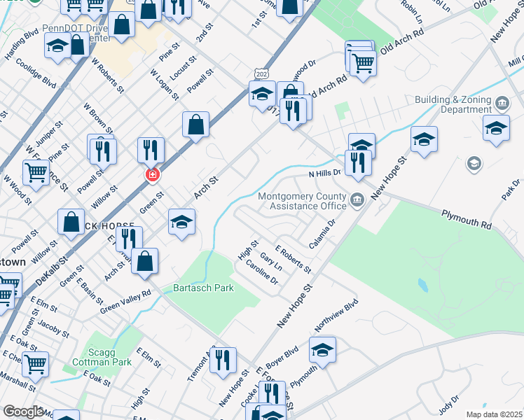Open the grocery cart pin on Old Arch Rd
Screen dimensions: 524x420
364,64
